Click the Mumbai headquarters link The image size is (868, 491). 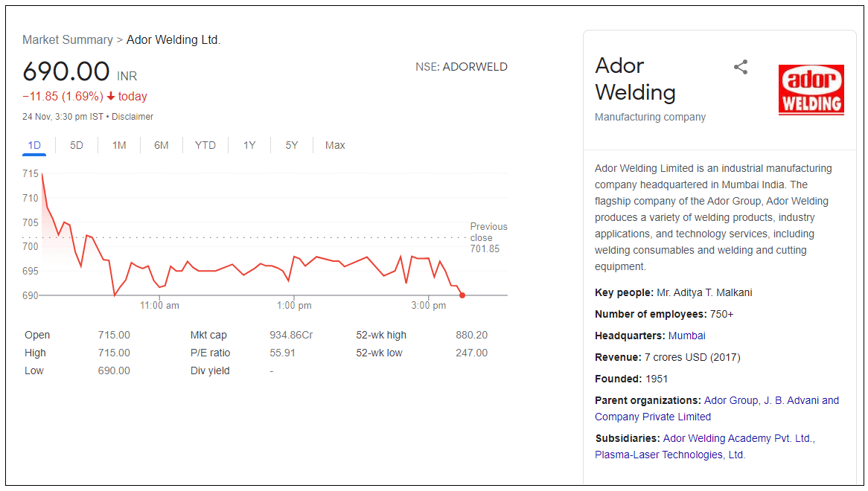pos(686,336)
